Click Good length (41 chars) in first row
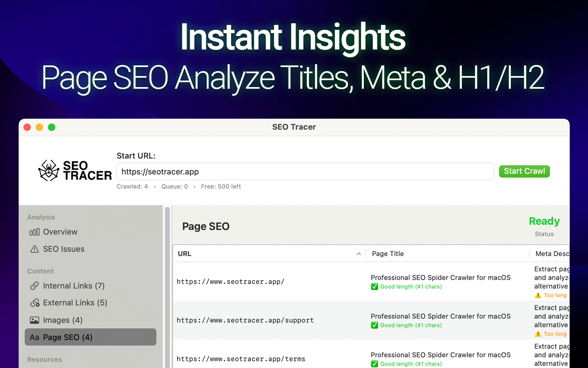 411,287
